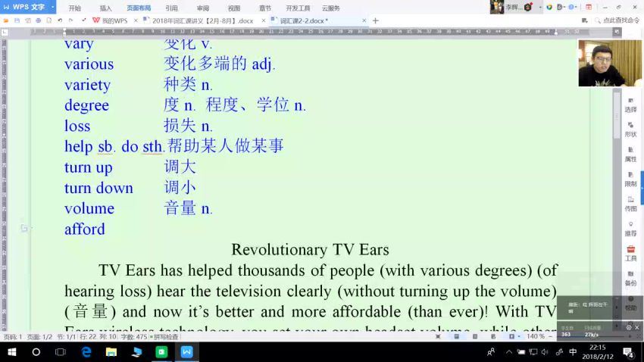This screenshot has width=644, height=362.
Task: Switch to the 页面布局 ribbon tab
Action: [x=138, y=8]
